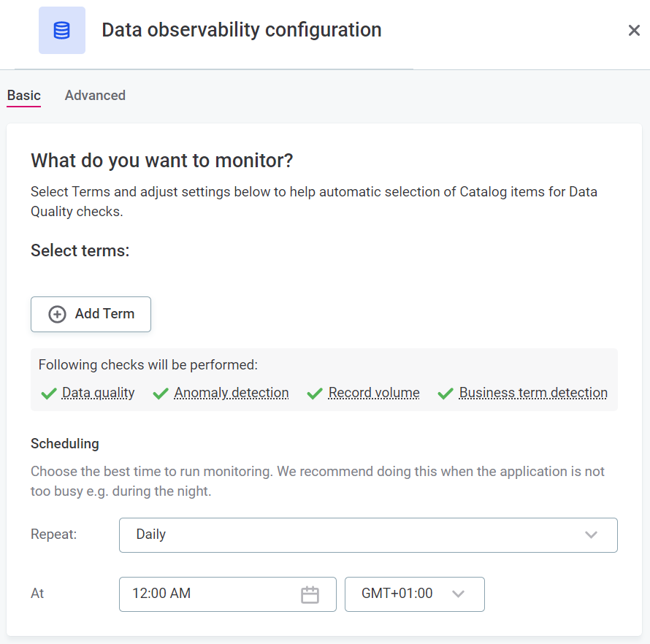
Task: Open the Advanced tab
Action: [x=95, y=96]
